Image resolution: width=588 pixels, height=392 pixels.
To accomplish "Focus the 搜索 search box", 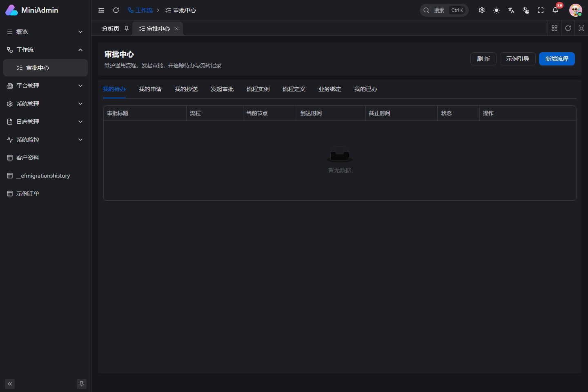I will pos(444,10).
